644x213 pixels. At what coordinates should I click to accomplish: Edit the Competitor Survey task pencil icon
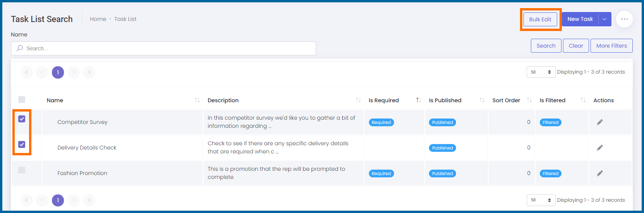(x=600, y=122)
